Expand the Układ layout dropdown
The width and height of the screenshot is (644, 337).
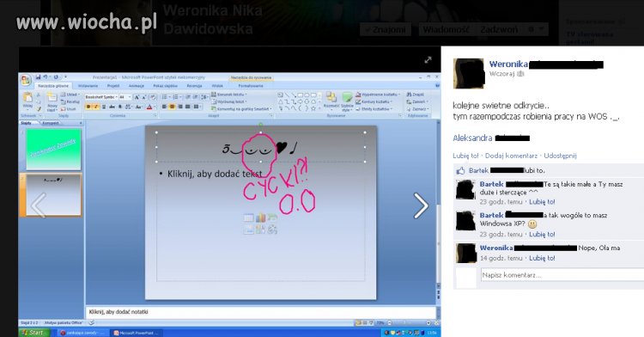(70, 95)
